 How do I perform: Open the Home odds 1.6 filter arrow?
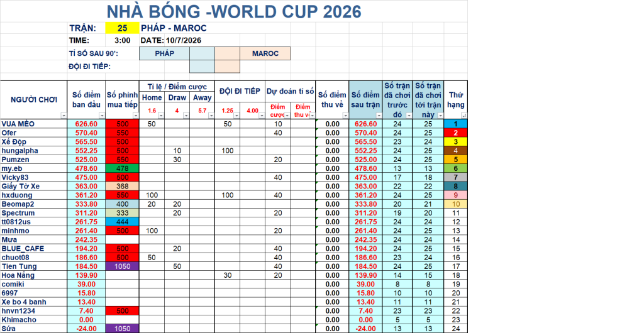(161, 116)
